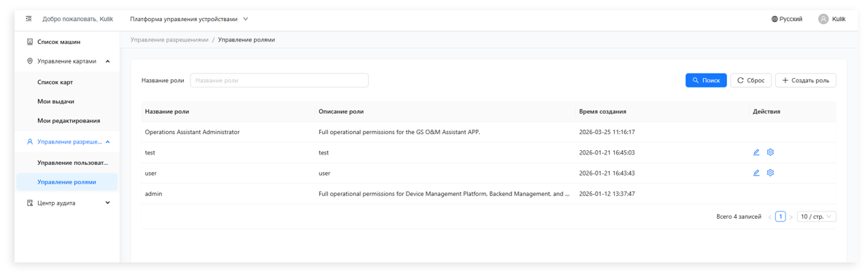Viewport: 868px width, 277px height.
Task: Click the previous page arrow
Action: pos(770,216)
